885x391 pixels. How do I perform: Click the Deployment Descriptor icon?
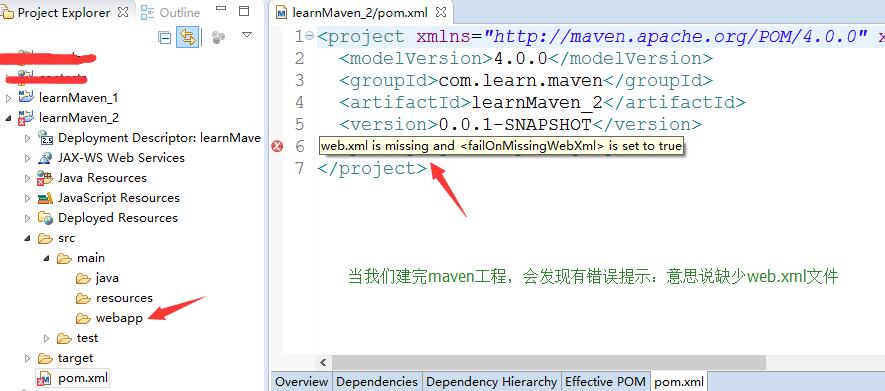pos(45,138)
